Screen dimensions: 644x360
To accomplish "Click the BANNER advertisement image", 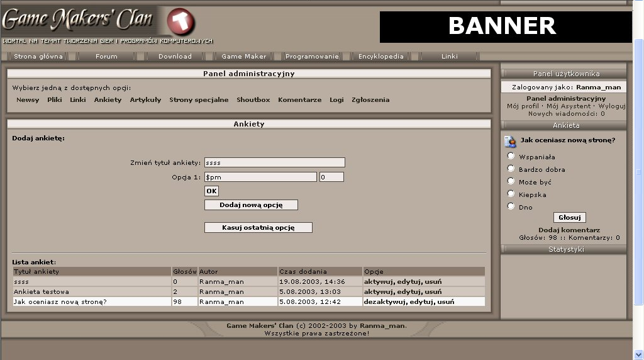I will click(502, 26).
